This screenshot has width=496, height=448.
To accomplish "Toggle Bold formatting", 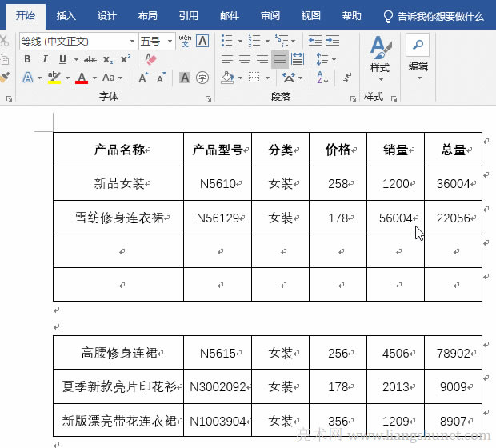I will pyautogui.click(x=26, y=59).
